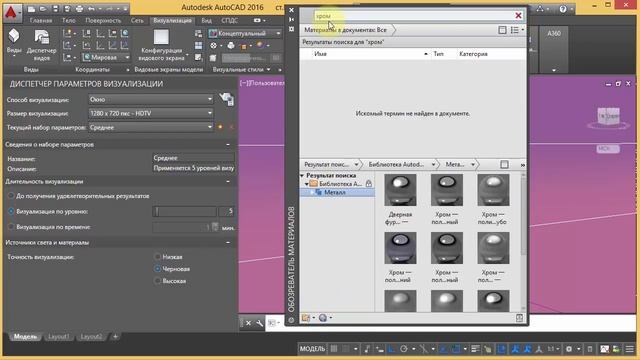The image size is (640, 360).
Task: Click the хром search input field
Action: 413,16
